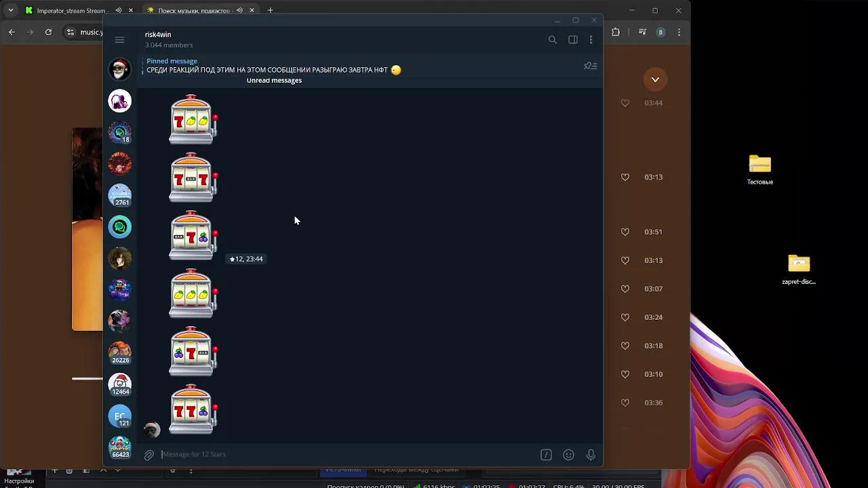Search in the risk4win chat

[x=553, y=40]
